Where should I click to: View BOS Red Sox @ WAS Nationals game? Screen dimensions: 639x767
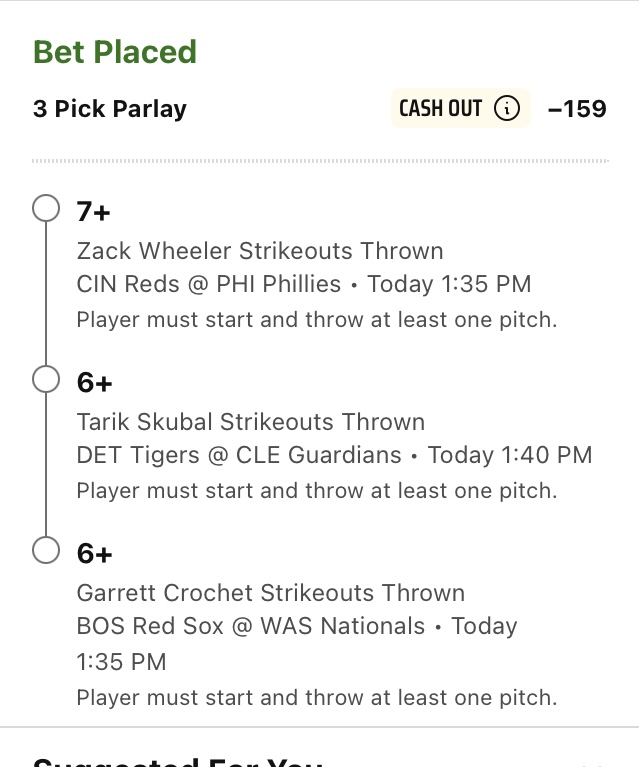(251, 626)
